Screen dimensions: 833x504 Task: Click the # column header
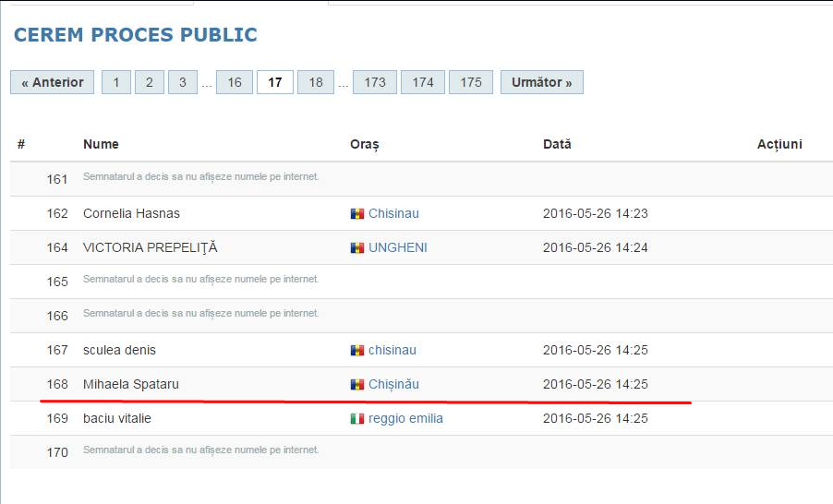[x=21, y=144]
